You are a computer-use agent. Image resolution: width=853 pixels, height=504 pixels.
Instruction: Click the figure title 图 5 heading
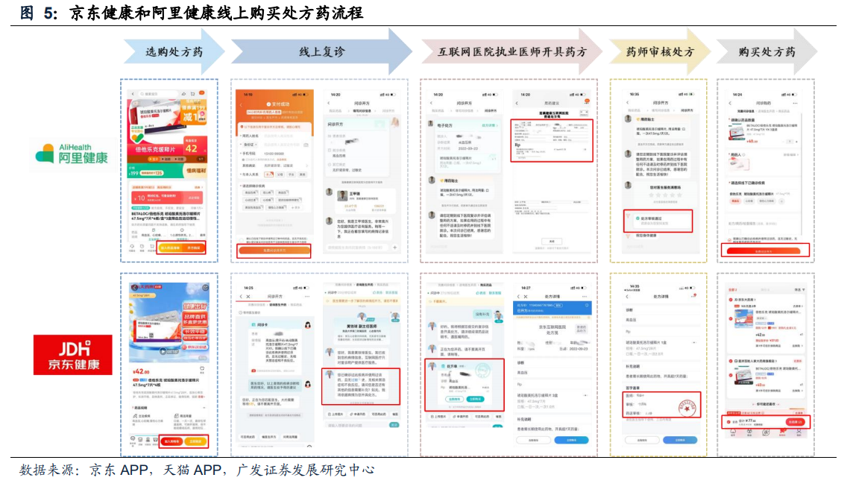(x=192, y=13)
